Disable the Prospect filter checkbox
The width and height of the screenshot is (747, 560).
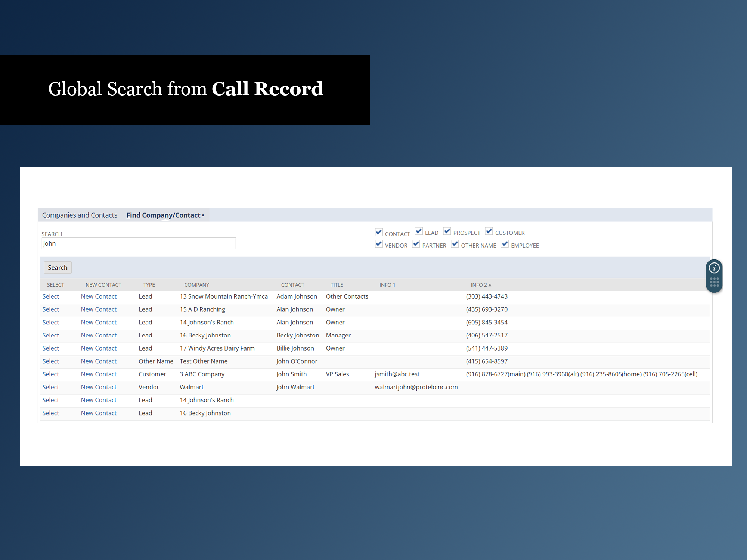click(447, 231)
